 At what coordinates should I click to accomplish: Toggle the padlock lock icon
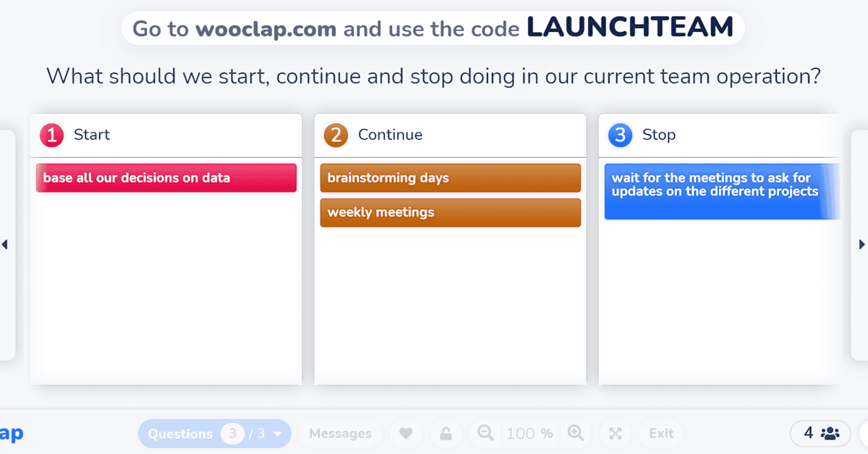[446, 434]
